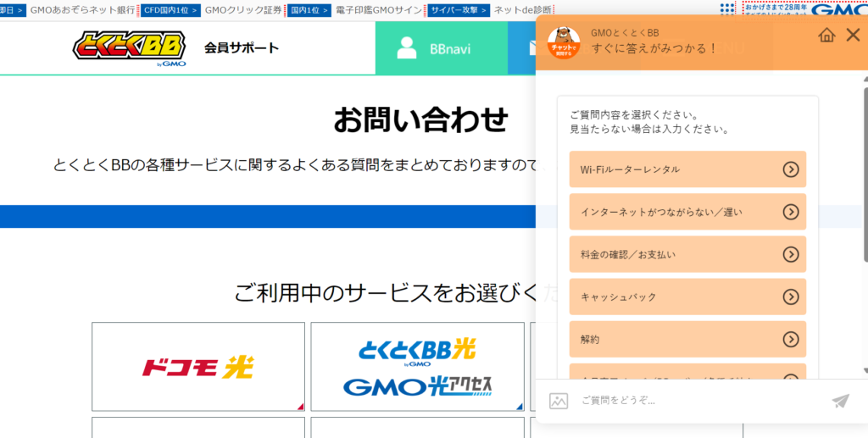Click the chat mascot avatar icon
The width and height of the screenshot is (868, 438).
click(564, 41)
